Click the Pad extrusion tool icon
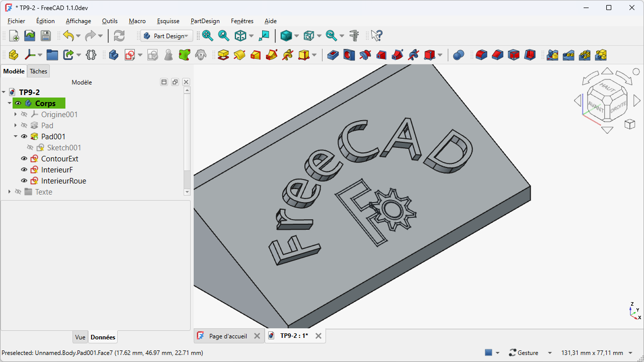This screenshot has width=644, height=362. pos(223,55)
